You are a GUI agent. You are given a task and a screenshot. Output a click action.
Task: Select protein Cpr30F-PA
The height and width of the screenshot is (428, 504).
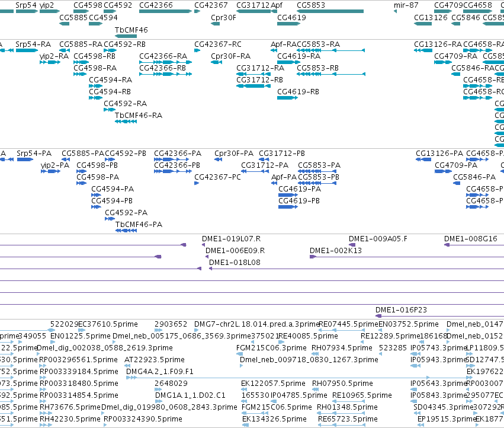219,159
